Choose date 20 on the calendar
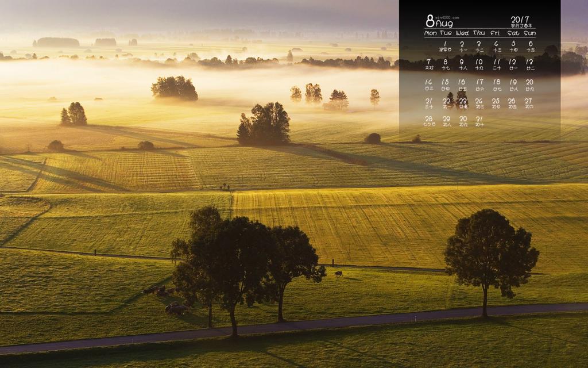Viewport: 588px width, 368px height. 529,82
